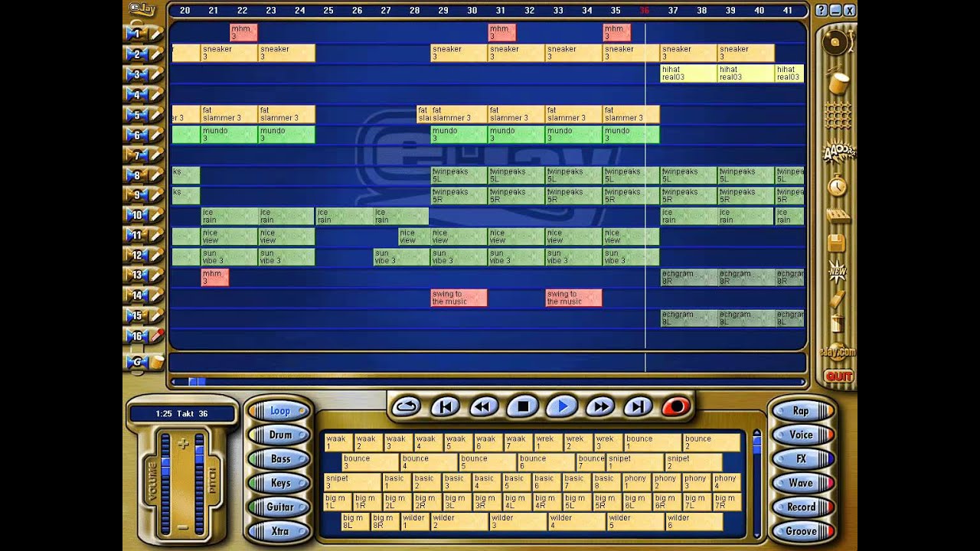Click the Pitch slider bar
The height and width of the screenshot is (551, 980).
point(200,484)
